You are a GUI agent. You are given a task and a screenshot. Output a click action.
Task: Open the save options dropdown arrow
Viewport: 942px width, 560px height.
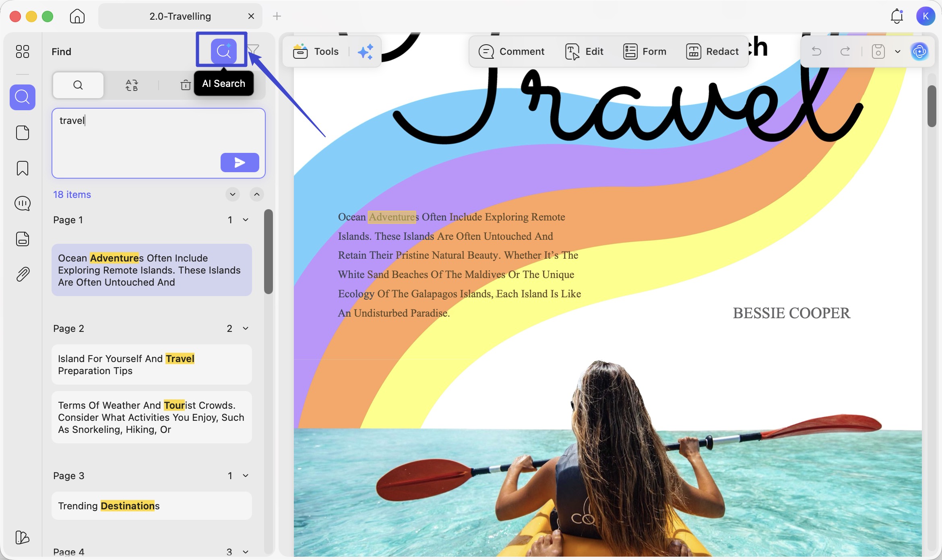(897, 51)
